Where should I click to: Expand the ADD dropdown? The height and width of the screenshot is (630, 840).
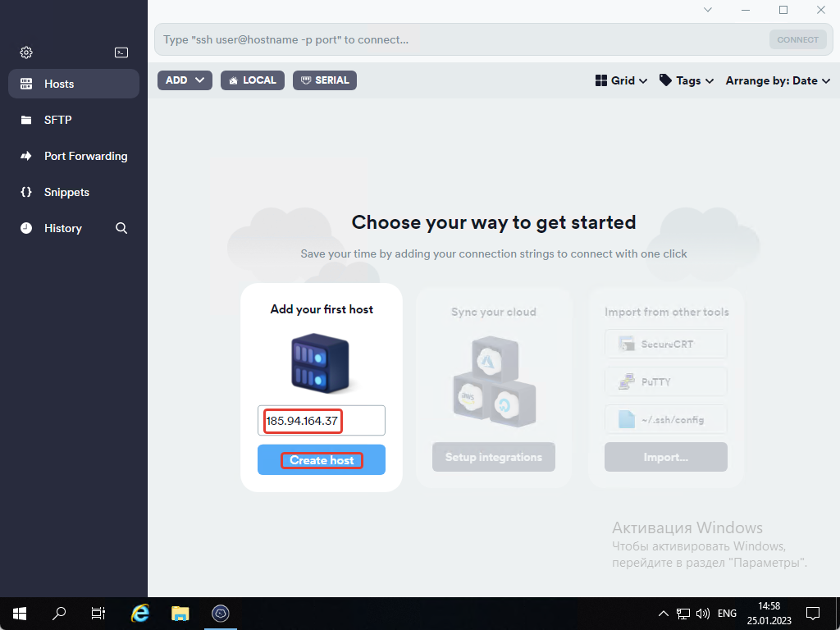(x=185, y=80)
